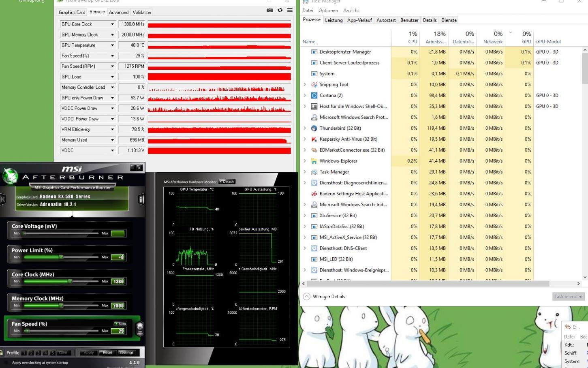Open the Dienste tab in Task-Manager
Screen dimensions: 588x368
449,20
